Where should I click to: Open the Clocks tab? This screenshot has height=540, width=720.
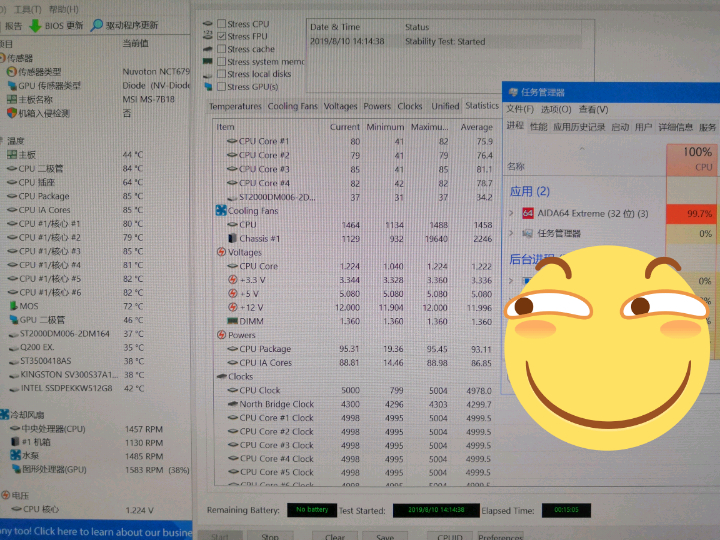pos(410,106)
